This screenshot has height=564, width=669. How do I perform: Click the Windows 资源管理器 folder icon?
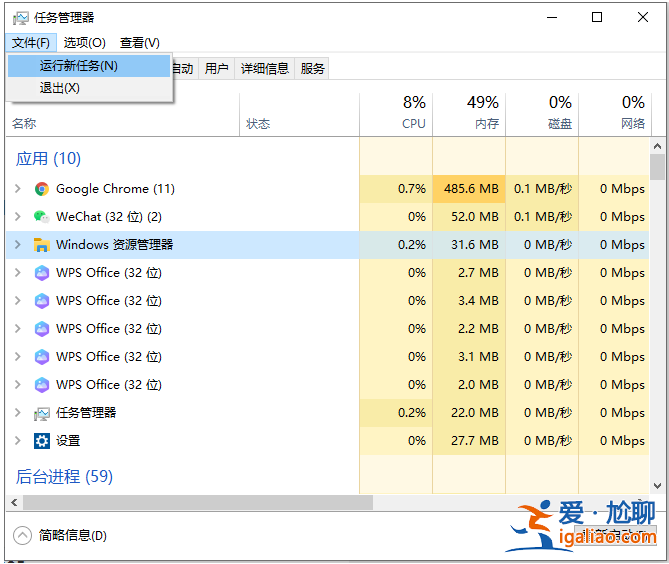[41, 245]
